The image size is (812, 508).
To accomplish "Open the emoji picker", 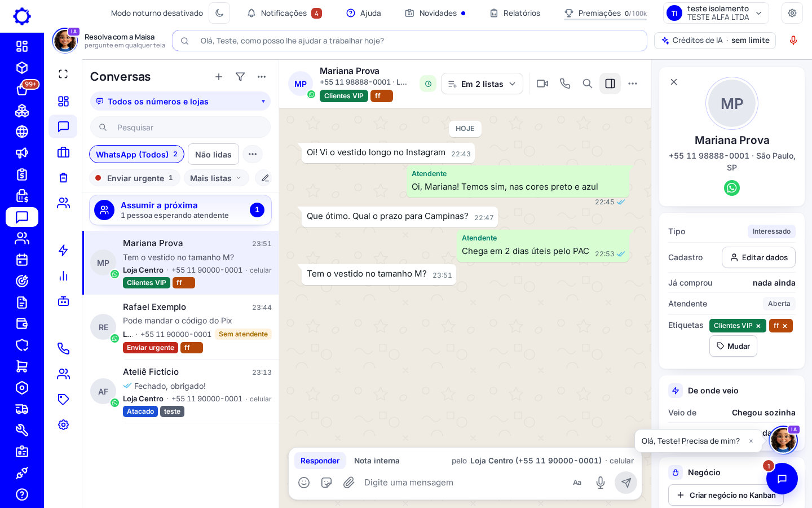I will point(304,483).
